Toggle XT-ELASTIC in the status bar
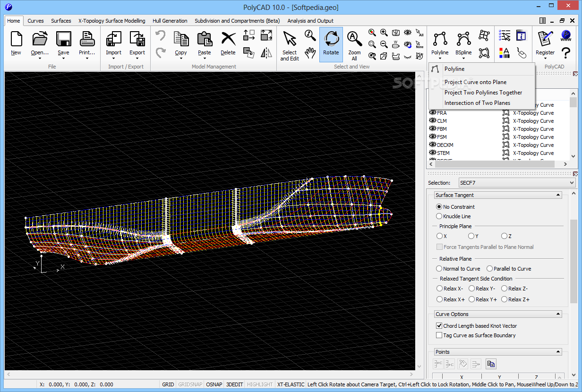The height and width of the screenshot is (392, 582). tap(291, 384)
